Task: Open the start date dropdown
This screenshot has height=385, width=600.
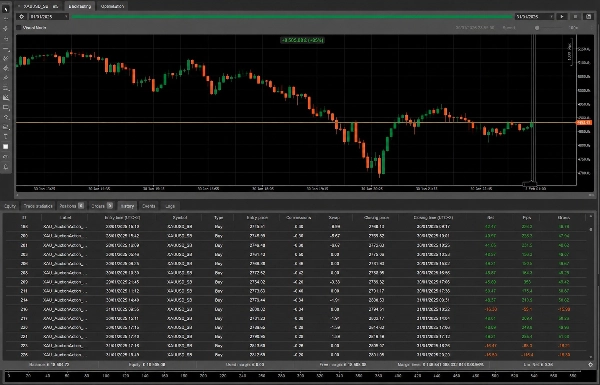Action: tap(49, 16)
